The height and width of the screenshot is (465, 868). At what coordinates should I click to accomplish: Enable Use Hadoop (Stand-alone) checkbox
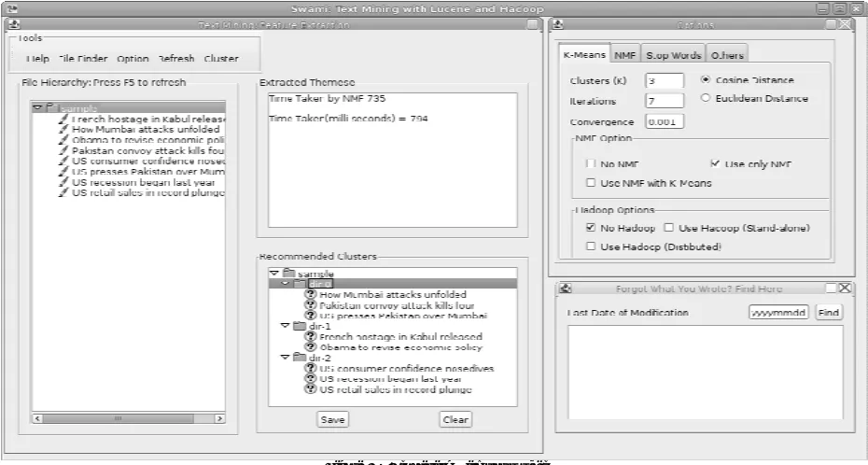(668, 228)
